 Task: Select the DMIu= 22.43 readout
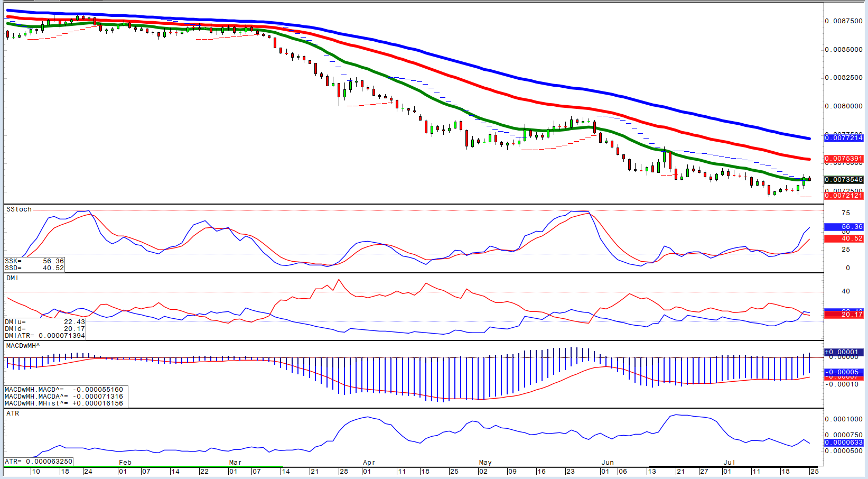click(45, 322)
